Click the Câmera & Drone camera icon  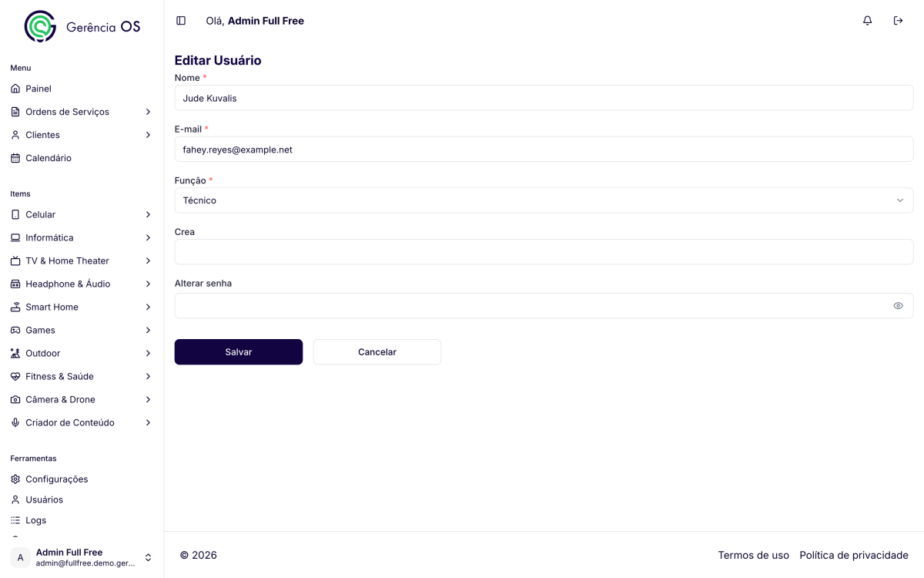point(15,399)
